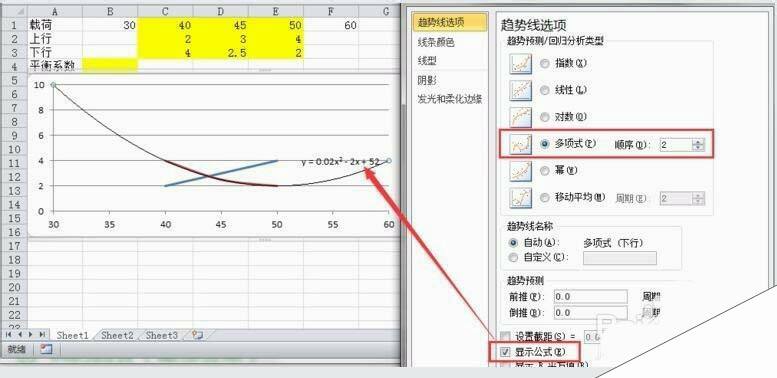Click row 18 header
This screenshot has height=378, width=777.
(x=14, y=260)
